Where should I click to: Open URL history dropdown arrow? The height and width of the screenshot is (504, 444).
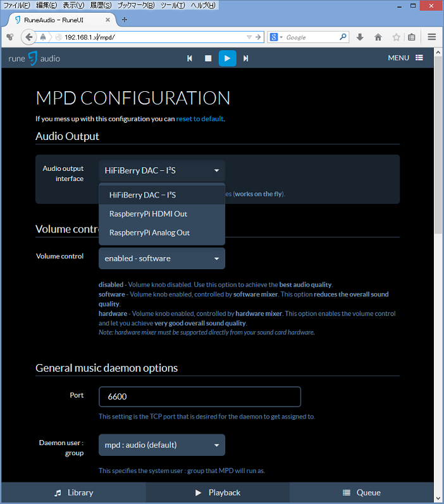(x=249, y=37)
